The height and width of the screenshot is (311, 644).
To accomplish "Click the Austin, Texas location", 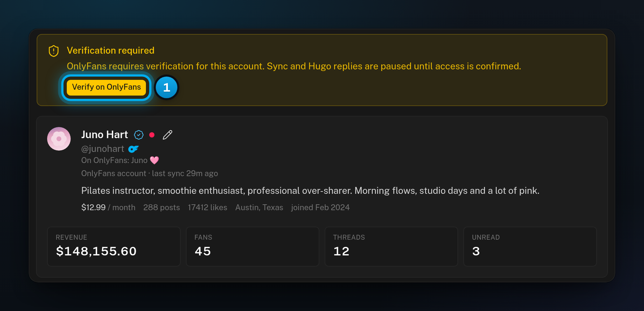I will [259, 207].
